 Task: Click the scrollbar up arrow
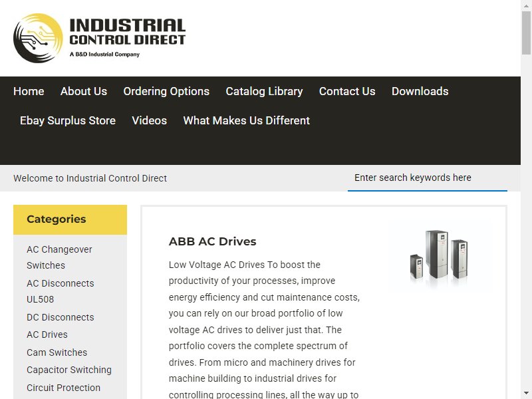click(x=526, y=5)
